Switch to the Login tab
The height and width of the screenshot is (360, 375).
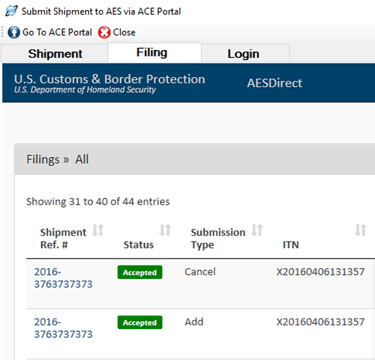244,53
